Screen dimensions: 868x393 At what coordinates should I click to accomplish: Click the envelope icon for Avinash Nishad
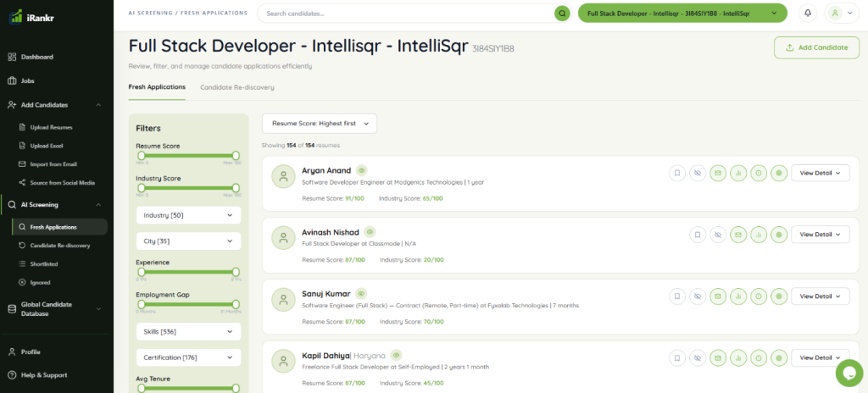click(x=738, y=235)
